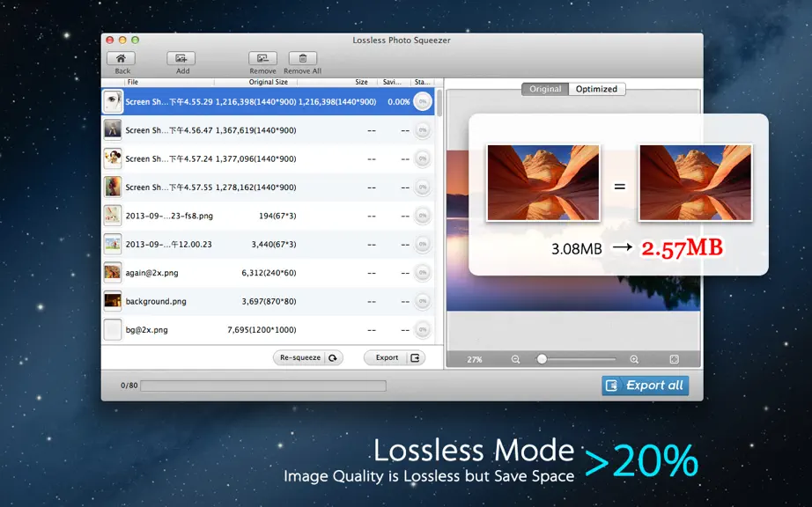Image resolution: width=812 pixels, height=507 pixels.
Task: Sort by the Size column header
Action: [x=361, y=82]
